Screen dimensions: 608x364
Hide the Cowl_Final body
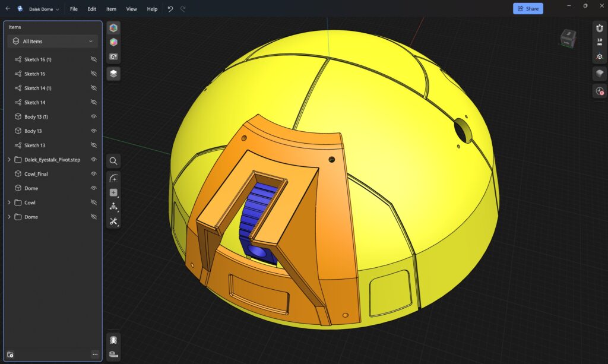pos(93,174)
